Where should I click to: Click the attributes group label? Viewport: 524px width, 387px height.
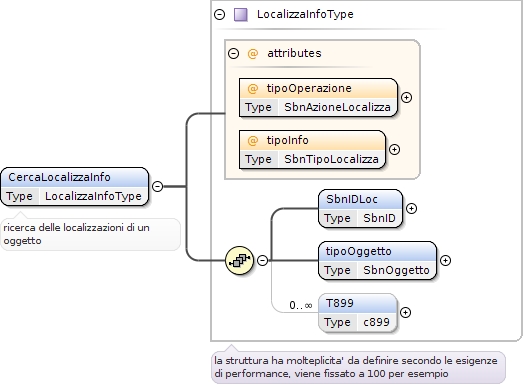tap(294, 53)
